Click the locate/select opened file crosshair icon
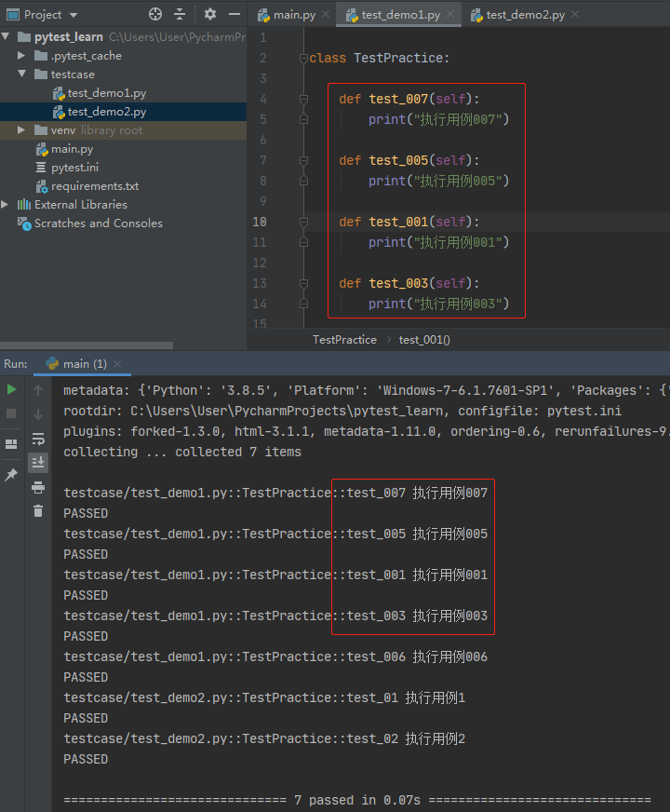This screenshot has height=812, width=670. point(155,15)
